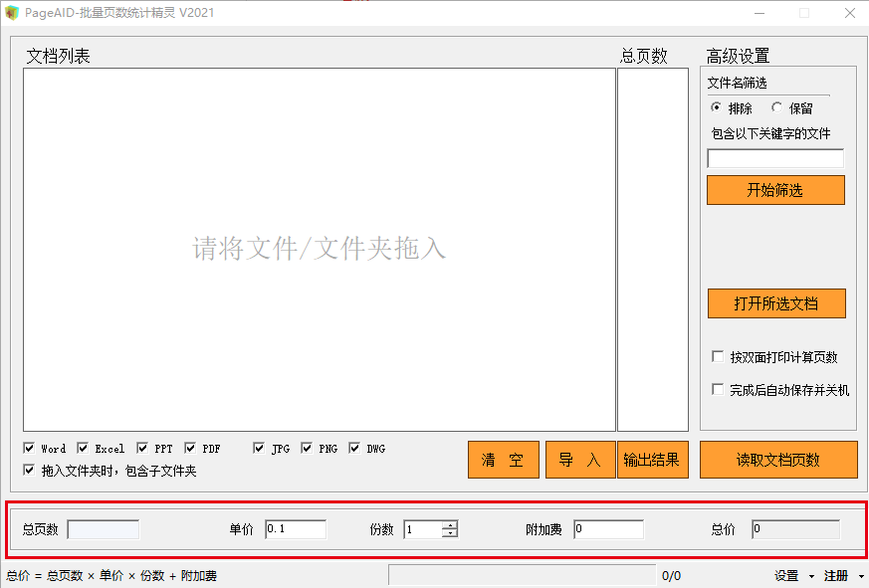Click the 附加费 input field
869x588 pixels.
pos(608,529)
